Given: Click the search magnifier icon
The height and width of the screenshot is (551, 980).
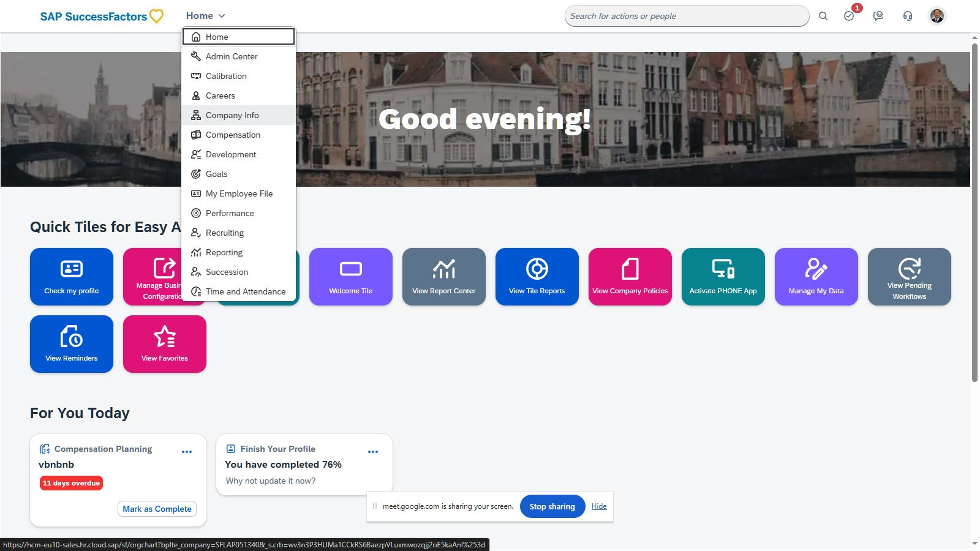Looking at the screenshot, I should pos(823,17).
